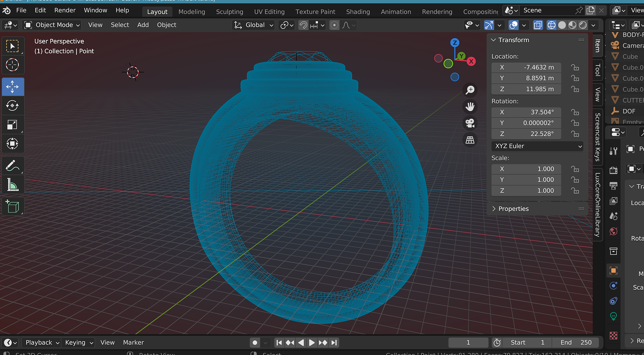Click the viewport zoom magnifier icon

[470, 90]
